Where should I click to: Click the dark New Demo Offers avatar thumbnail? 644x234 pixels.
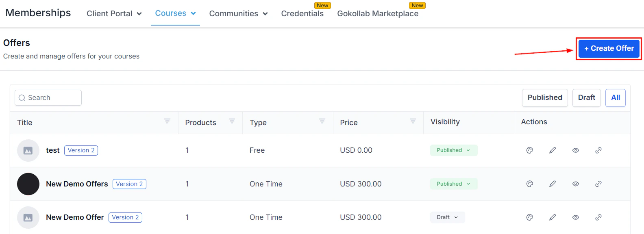tap(28, 184)
